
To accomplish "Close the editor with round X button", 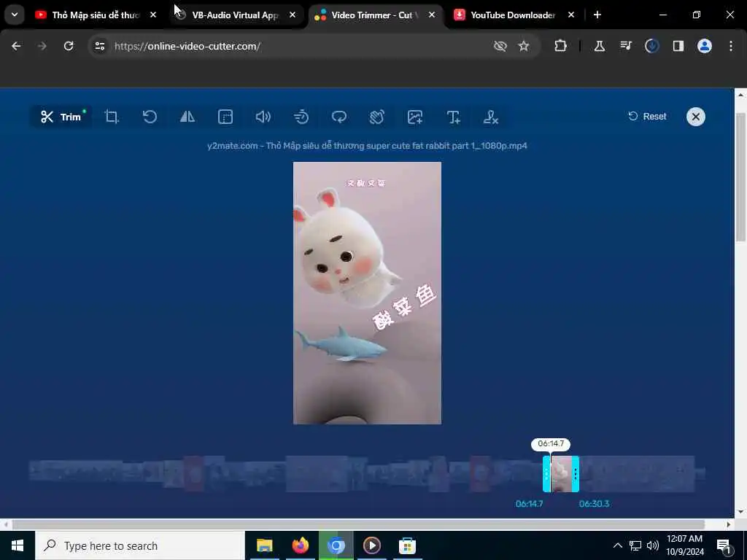I will (695, 117).
